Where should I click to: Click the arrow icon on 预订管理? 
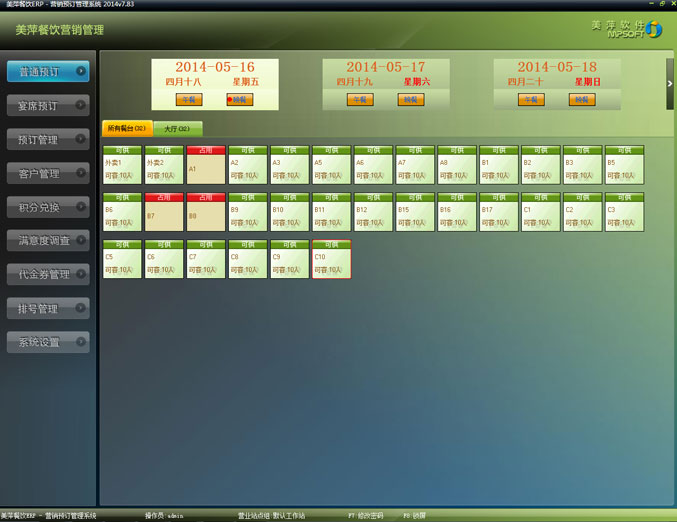[x=81, y=140]
